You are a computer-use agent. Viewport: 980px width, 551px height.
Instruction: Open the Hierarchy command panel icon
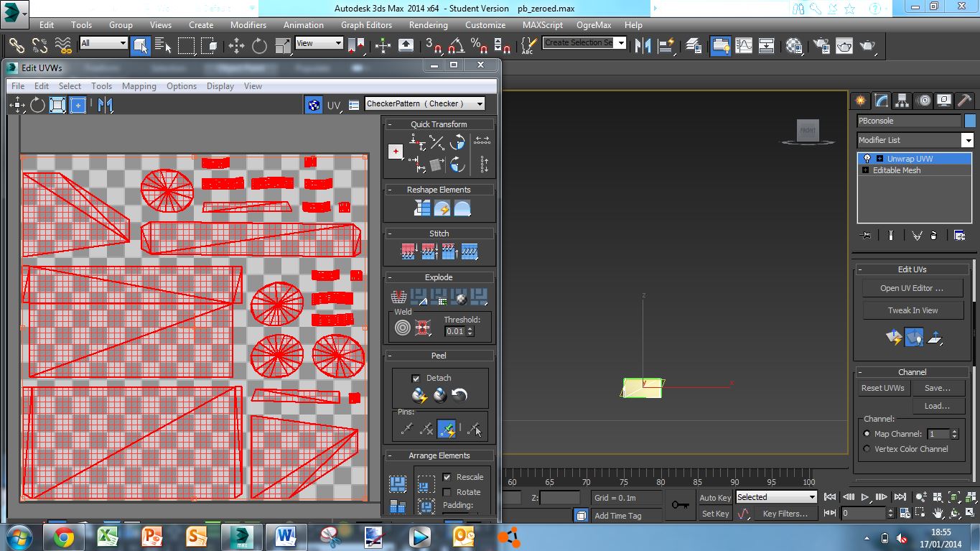902,101
